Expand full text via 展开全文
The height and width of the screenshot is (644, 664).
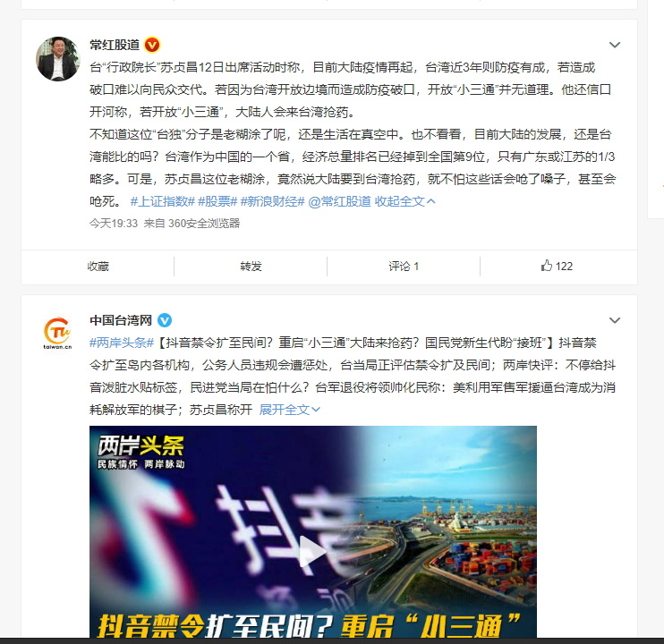pyautogui.click(x=290, y=410)
